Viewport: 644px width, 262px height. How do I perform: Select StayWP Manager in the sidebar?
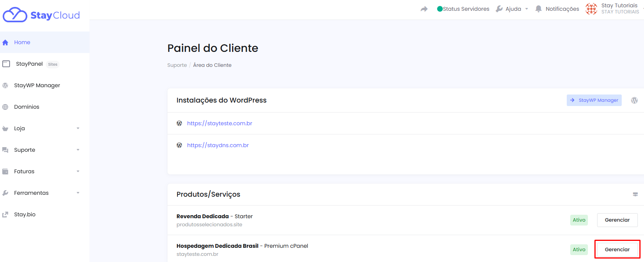[x=45, y=85]
